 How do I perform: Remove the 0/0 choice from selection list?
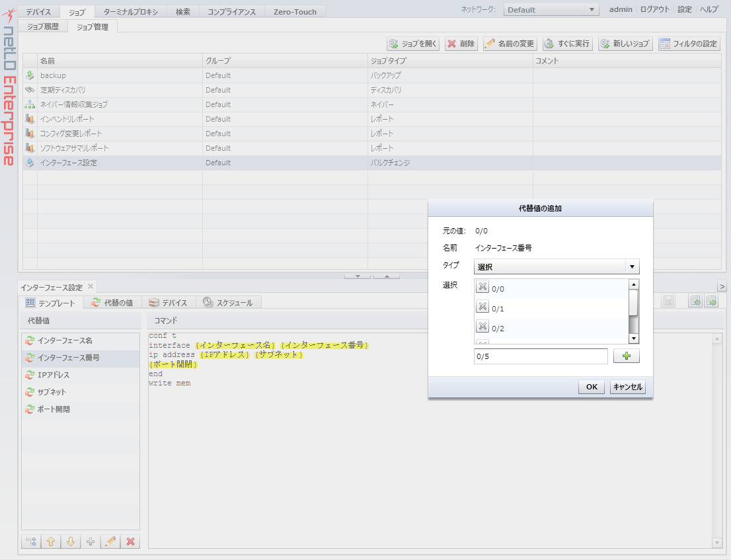coord(482,287)
